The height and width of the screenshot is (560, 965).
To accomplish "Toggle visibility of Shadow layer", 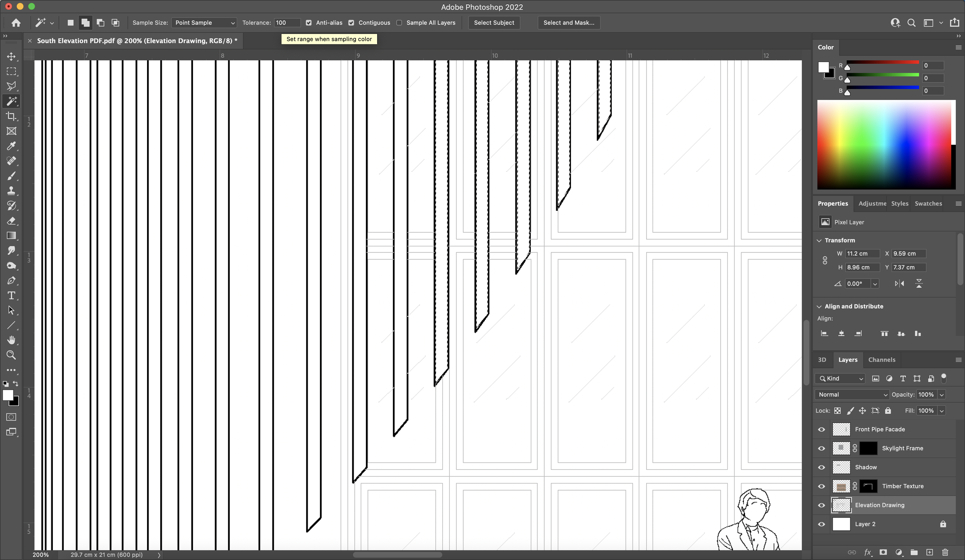I will (822, 467).
